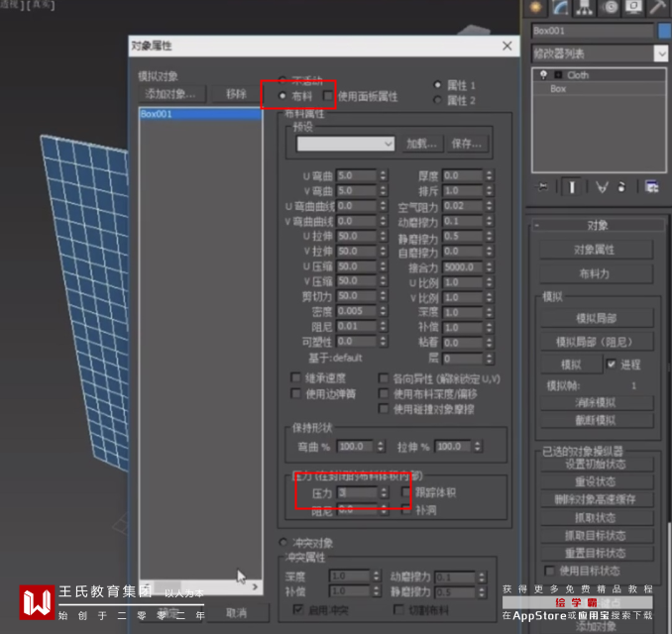The image size is (672, 634).
Task: Click the 布料力 button
Action: point(596,274)
